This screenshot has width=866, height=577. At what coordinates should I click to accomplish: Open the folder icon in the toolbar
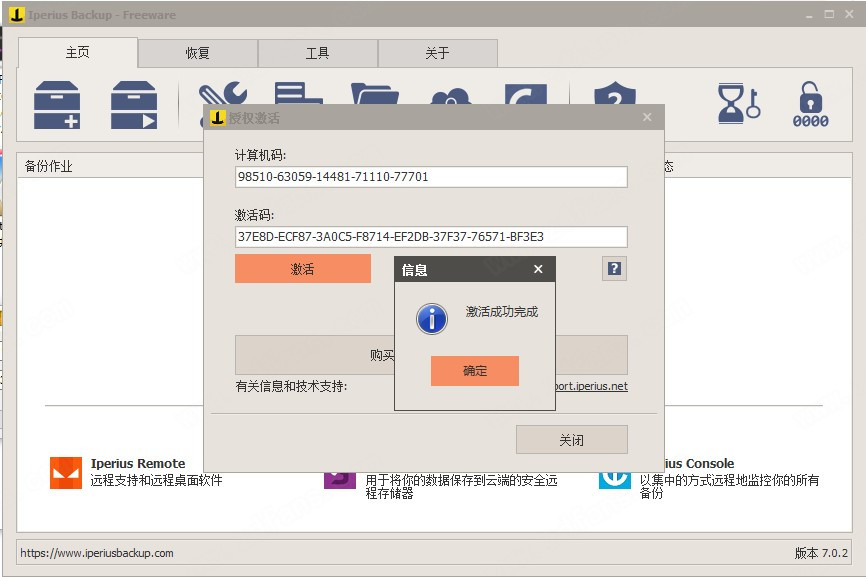pos(374,93)
